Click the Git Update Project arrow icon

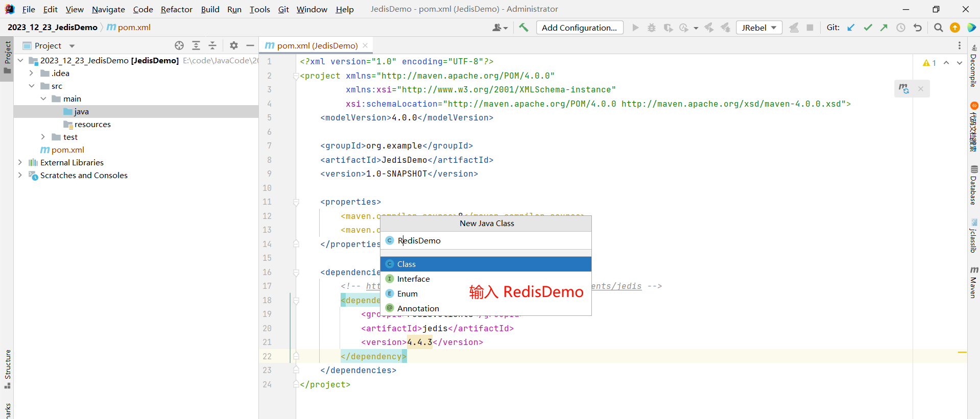pos(851,28)
